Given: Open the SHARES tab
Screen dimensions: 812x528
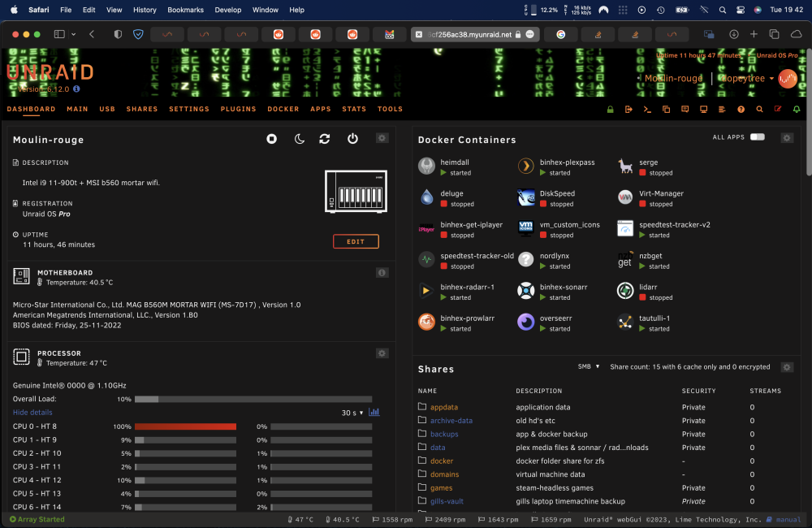Looking at the screenshot, I should tap(142, 109).
